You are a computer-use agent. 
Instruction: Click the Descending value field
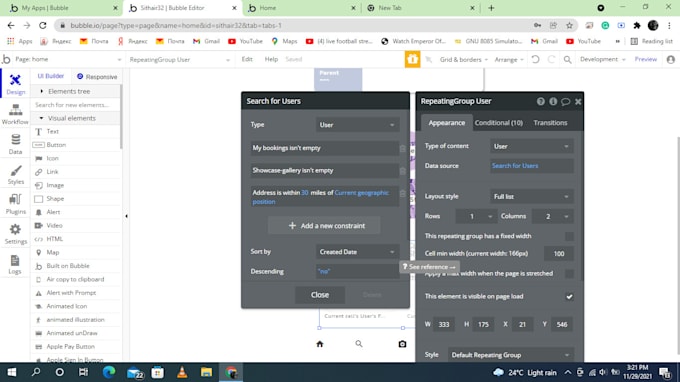(x=357, y=271)
